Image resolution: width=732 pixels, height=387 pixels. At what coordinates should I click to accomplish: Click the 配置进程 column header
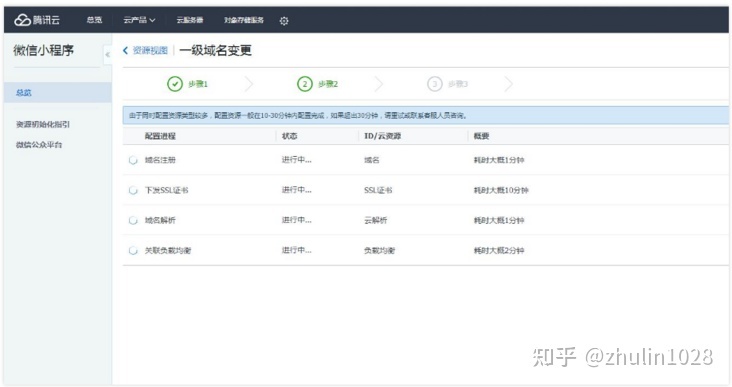(160, 136)
